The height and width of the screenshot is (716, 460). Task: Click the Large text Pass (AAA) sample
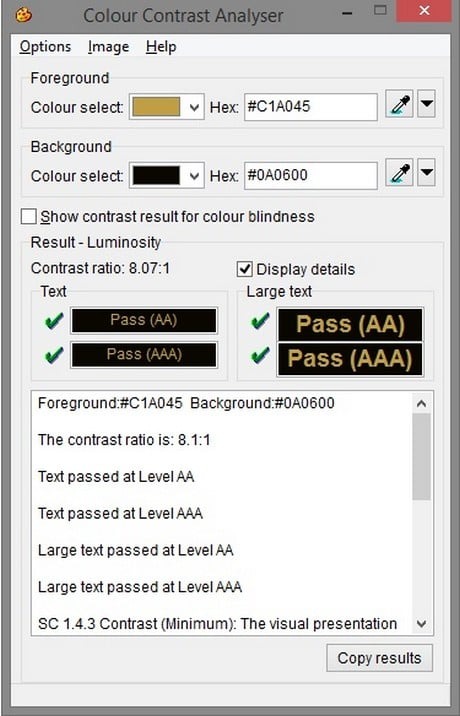pyautogui.click(x=350, y=359)
